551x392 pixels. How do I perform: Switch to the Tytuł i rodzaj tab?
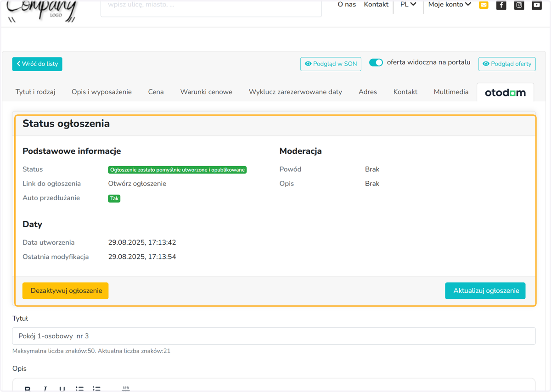coord(35,92)
